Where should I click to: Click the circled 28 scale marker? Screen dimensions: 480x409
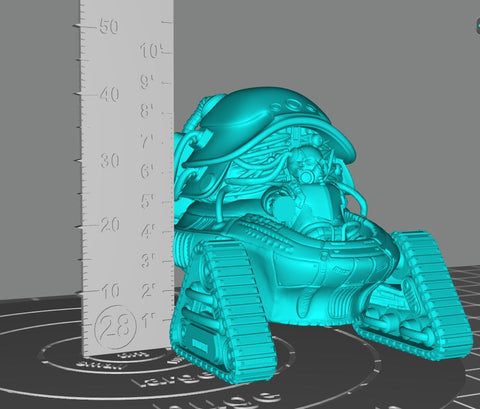(115, 327)
